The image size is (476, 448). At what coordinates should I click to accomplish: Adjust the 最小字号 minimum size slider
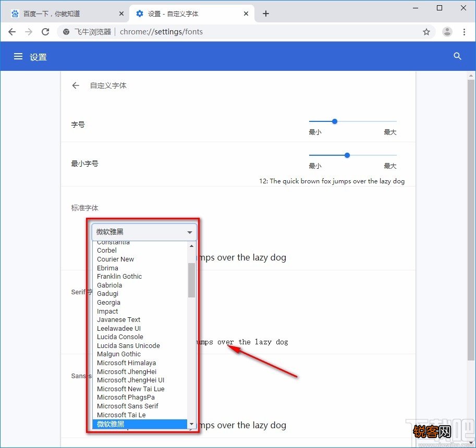coord(352,155)
